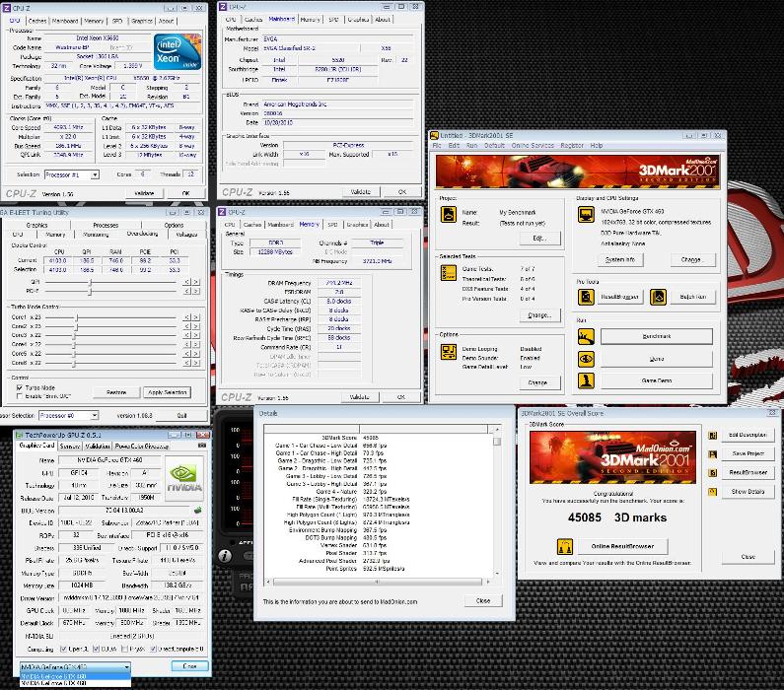This screenshot has height=690, width=784.
Task: Open the Online Services menu in 3DMark2001
Action: pyautogui.click(x=533, y=146)
